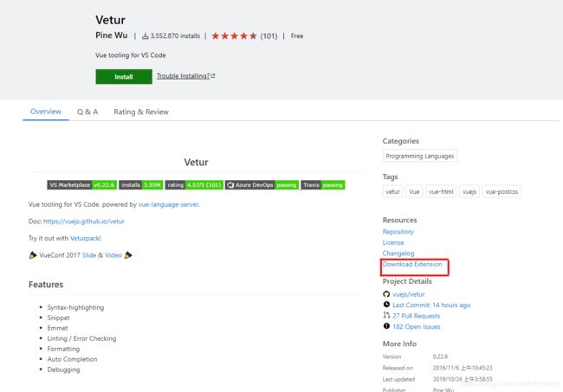Open the vuejs.github.io/vetur doc link
563x392 pixels.
pos(84,222)
